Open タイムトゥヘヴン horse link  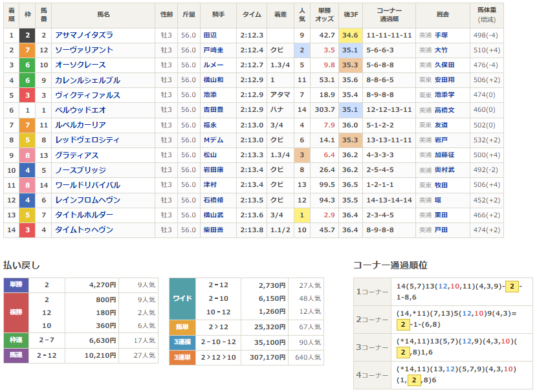84,230
